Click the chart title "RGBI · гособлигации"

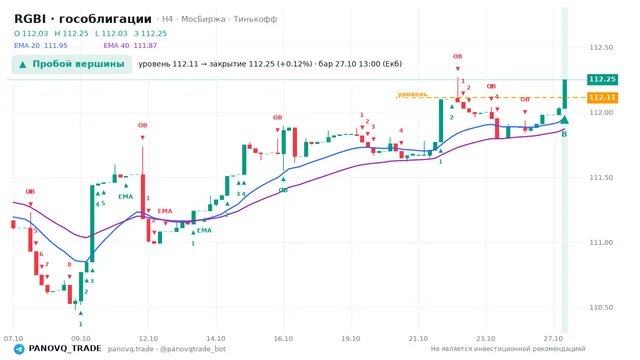point(83,19)
